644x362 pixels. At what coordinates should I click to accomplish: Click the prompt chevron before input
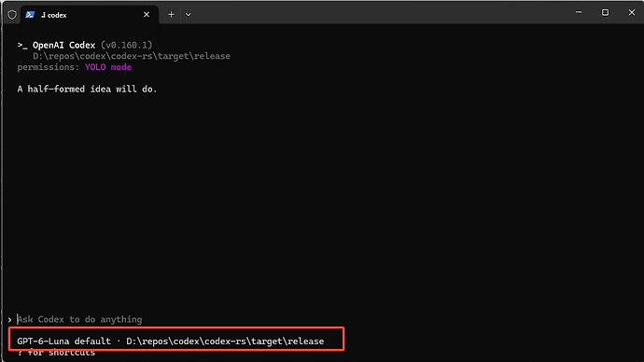tap(9, 319)
